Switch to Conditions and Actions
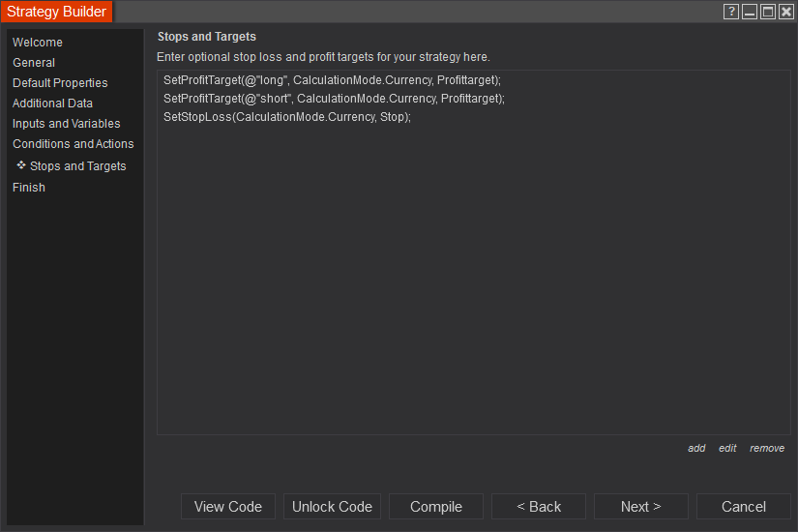Image resolution: width=798 pixels, height=532 pixels. pyautogui.click(x=74, y=144)
